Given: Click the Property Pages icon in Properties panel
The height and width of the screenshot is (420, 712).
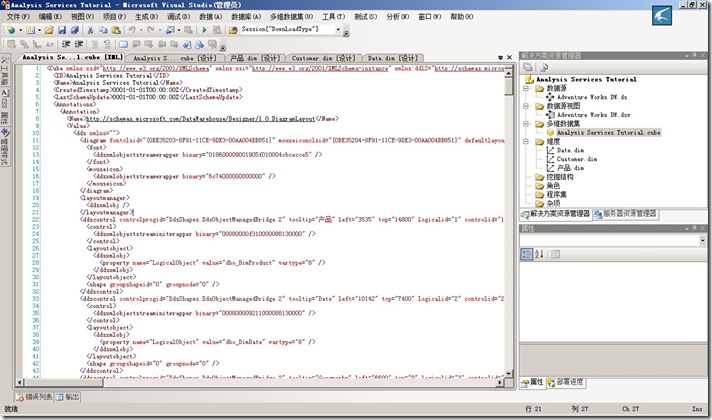Looking at the screenshot, I should [x=555, y=254].
